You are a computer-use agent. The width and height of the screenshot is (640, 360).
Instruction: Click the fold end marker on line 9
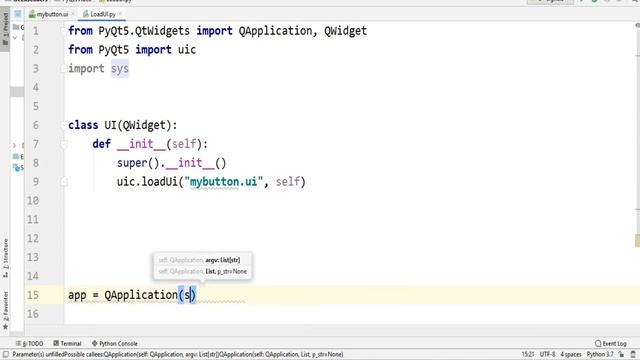64,182
